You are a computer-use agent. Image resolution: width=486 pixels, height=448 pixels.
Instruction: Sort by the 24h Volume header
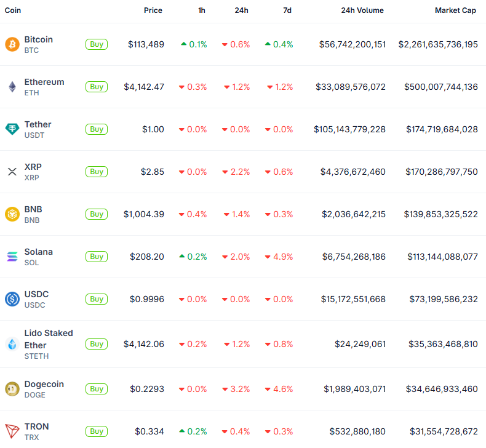click(x=362, y=10)
